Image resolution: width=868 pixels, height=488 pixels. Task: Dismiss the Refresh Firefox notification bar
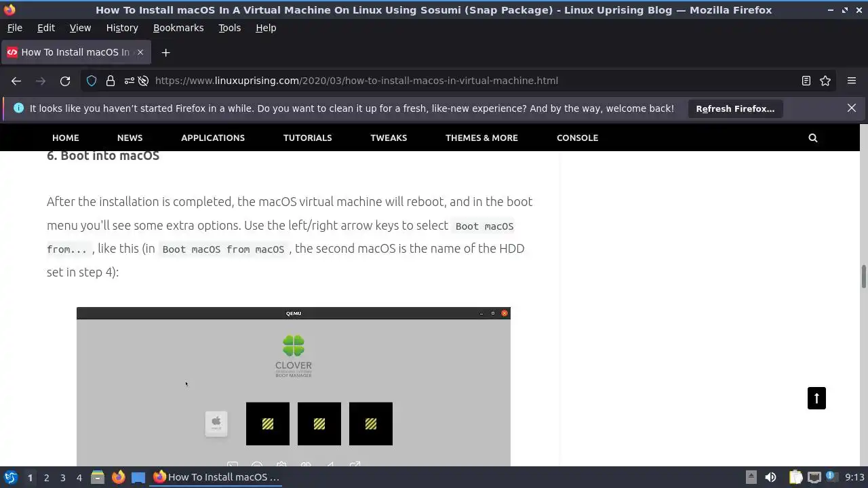852,108
